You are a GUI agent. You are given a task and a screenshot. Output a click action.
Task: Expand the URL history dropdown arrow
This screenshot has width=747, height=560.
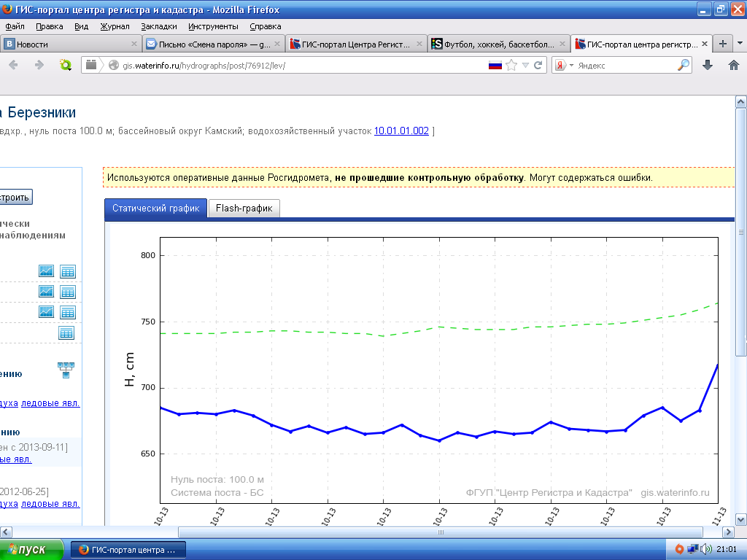click(525, 65)
